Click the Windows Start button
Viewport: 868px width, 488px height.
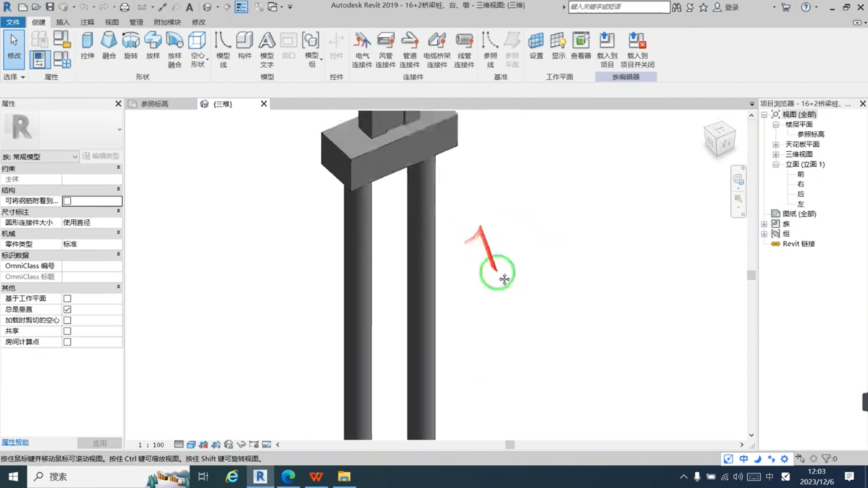[x=13, y=476]
